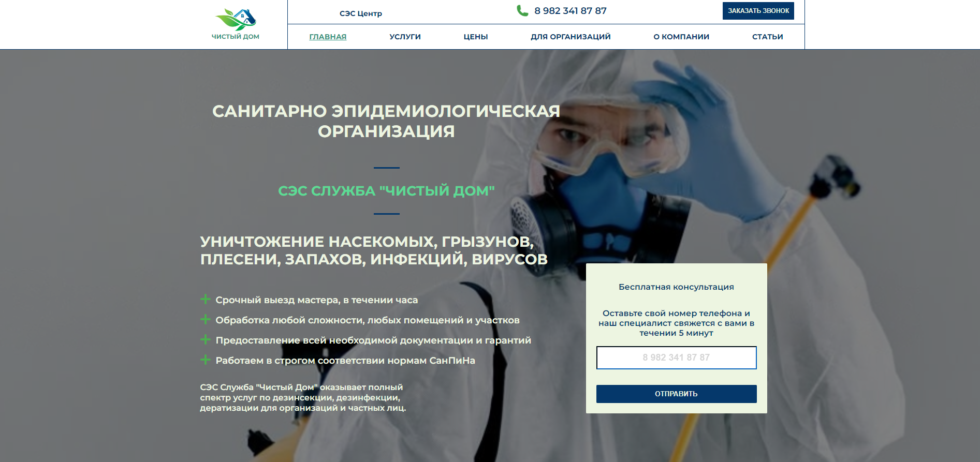Open the ГЛАВНАЯ menu item
Viewport: 980px width, 462px height.
[328, 37]
